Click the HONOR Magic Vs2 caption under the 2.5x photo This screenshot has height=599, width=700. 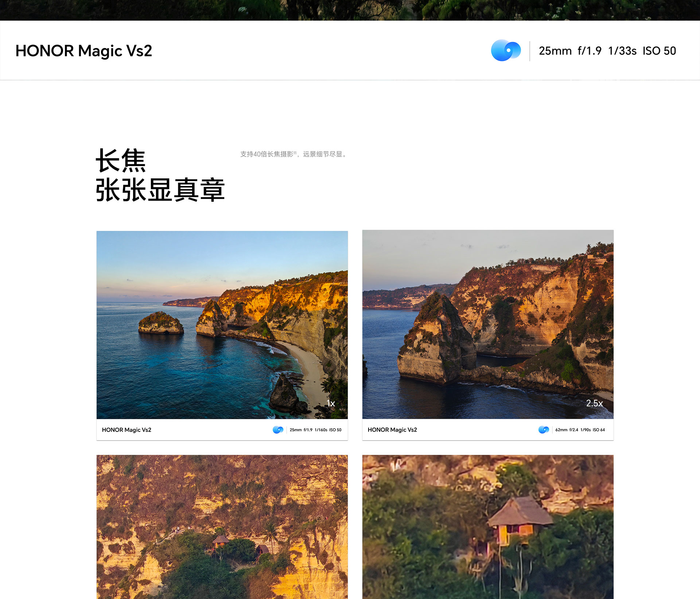click(x=392, y=430)
